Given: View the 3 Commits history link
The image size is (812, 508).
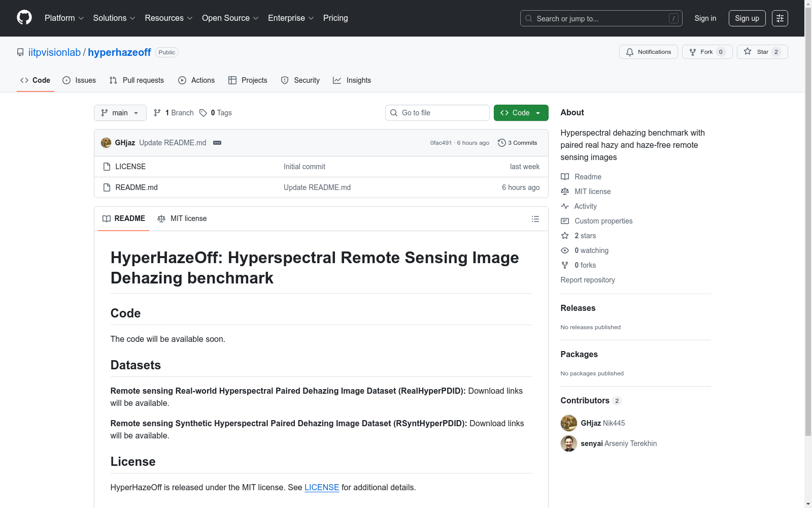Looking at the screenshot, I should coord(518,143).
